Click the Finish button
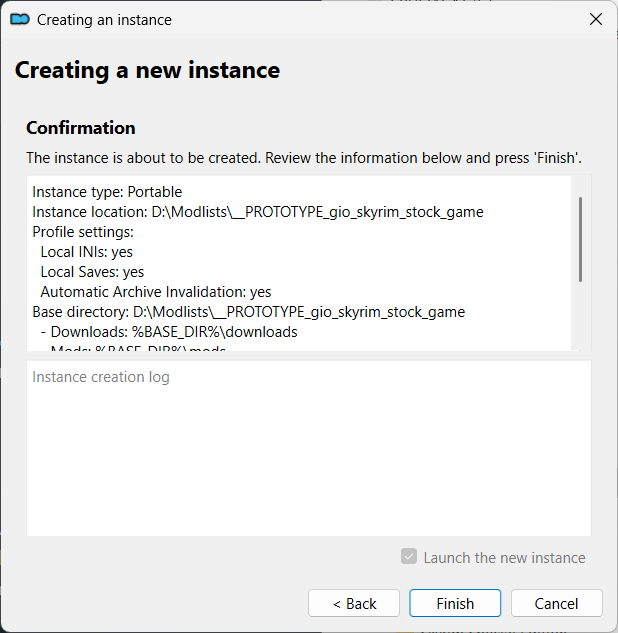 point(455,603)
